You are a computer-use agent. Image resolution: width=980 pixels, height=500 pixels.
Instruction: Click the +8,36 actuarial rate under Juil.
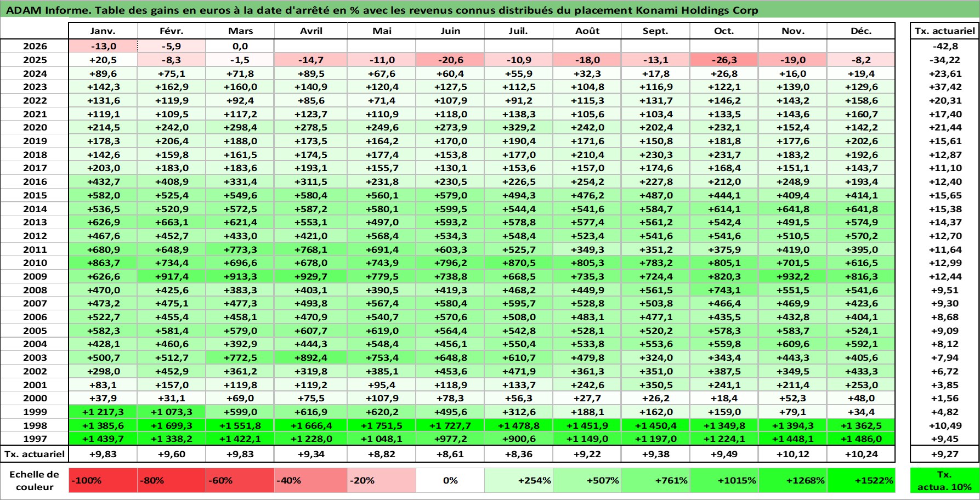click(x=519, y=454)
